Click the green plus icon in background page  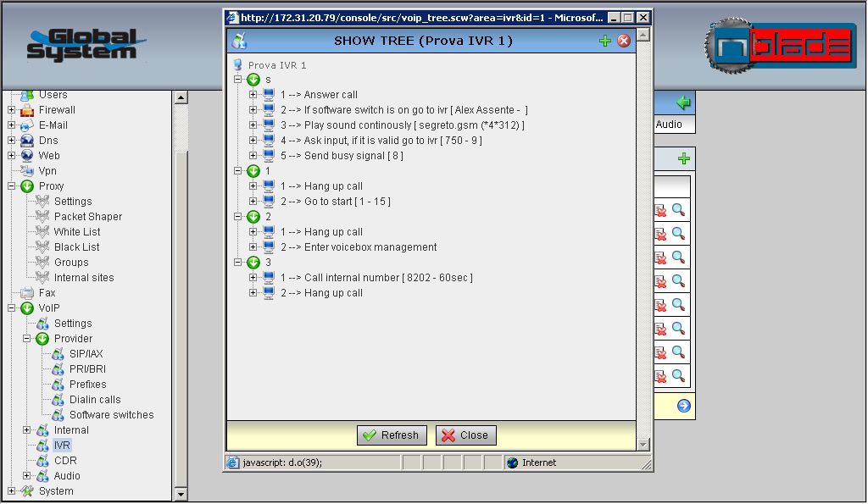click(684, 159)
